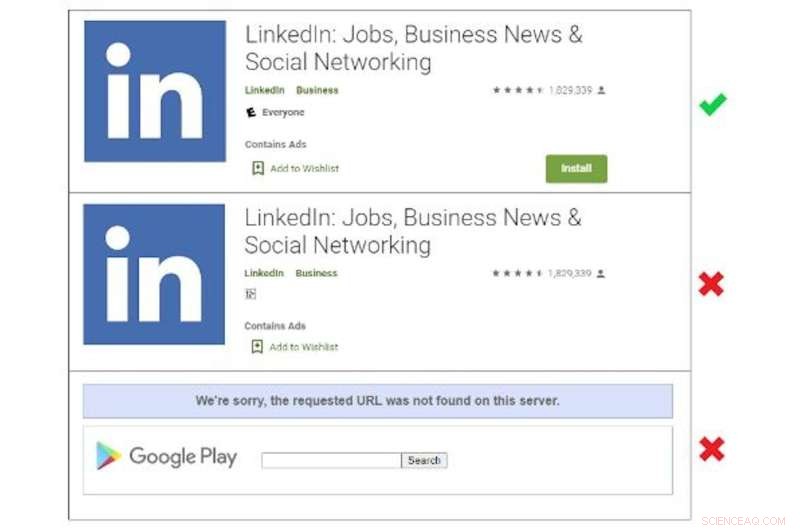Click the LinkedIn logo beside the Install button listing
800x530 pixels.
155,92
